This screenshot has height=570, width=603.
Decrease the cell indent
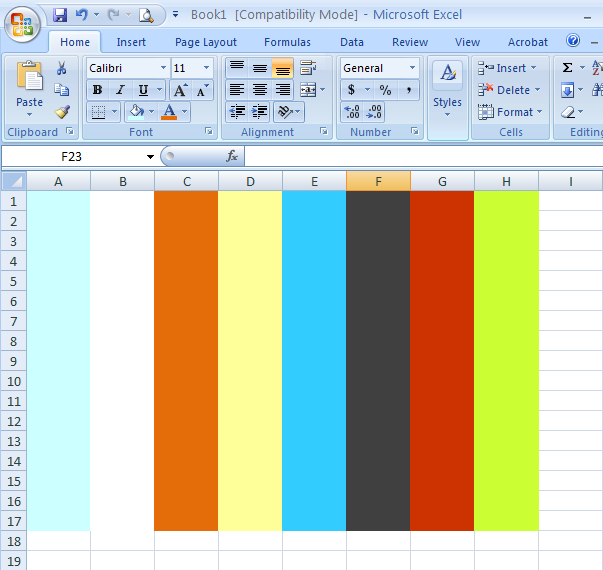(x=237, y=112)
